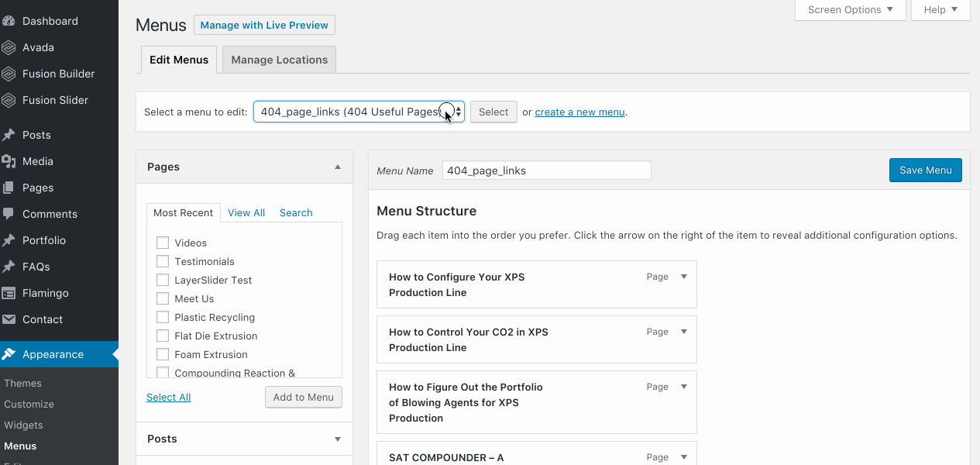Open the Widgets submenu item
The width and height of the screenshot is (980, 465).
[x=23, y=425]
